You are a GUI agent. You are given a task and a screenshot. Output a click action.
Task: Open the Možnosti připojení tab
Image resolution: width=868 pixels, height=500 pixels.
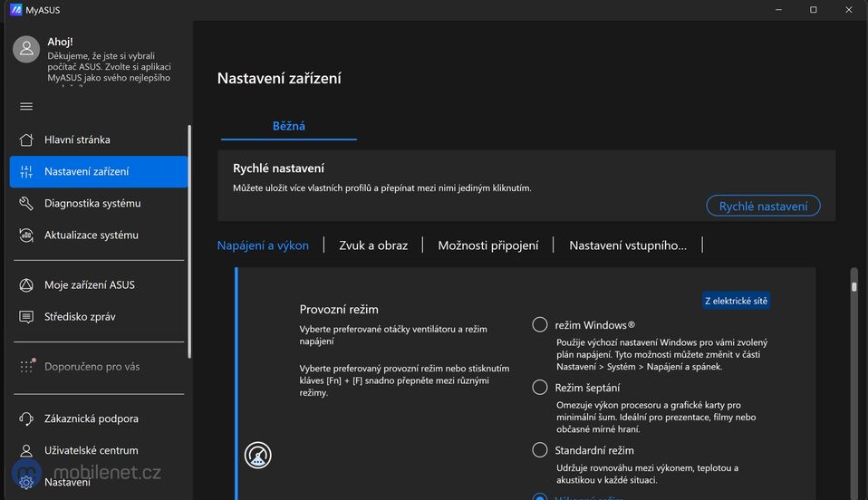487,245
